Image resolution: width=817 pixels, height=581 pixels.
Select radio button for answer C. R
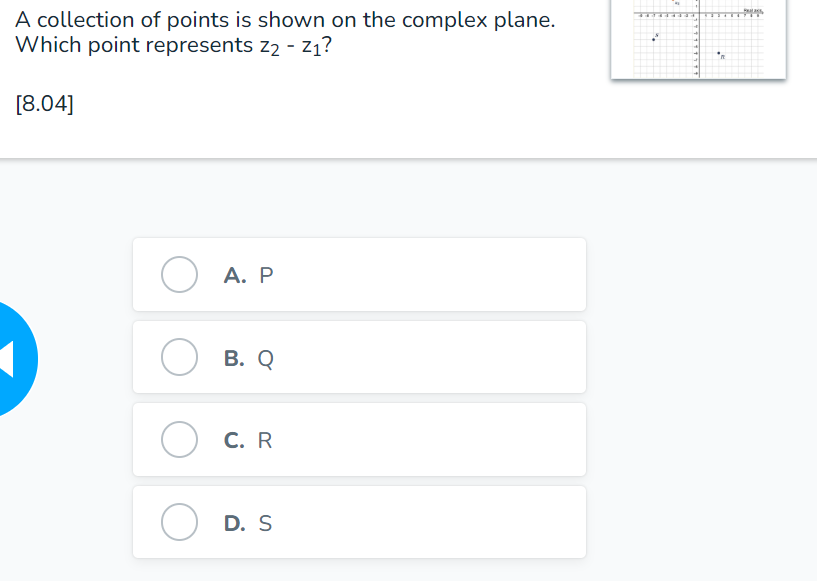pyautogui.click(x=179, y=439)
